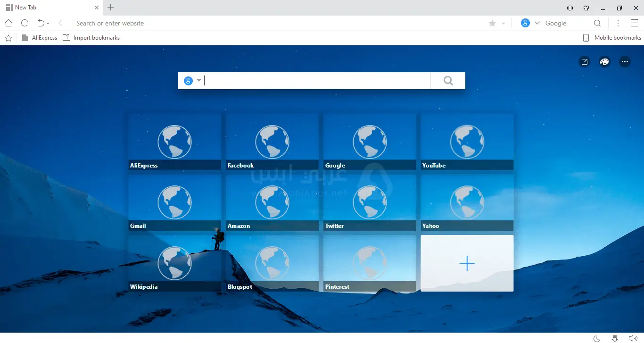Expand the search engine dropdown in page search box
Viewport: 644px width, 343px height.
tap(199, 81)
